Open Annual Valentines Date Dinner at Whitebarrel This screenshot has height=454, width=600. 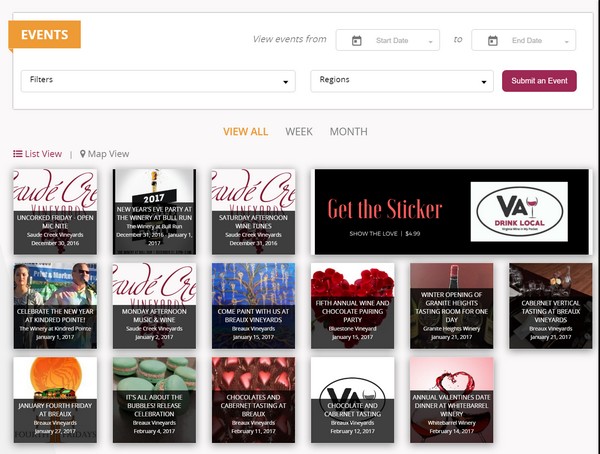point(452,400)
